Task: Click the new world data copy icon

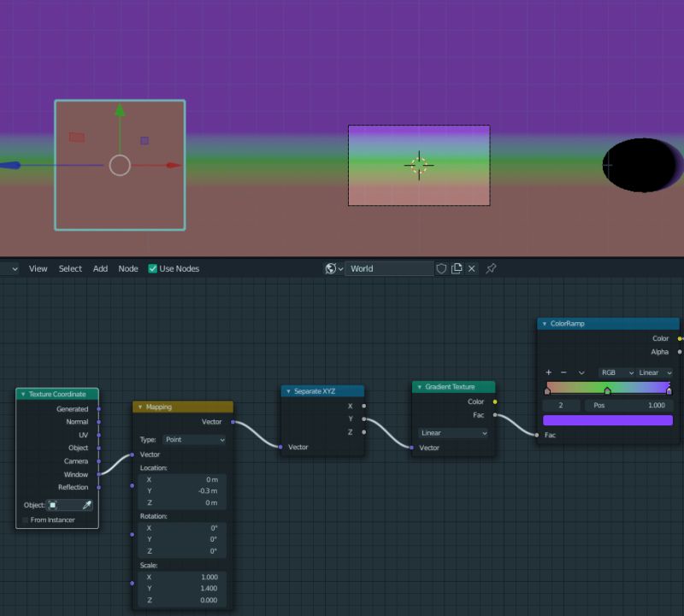Action: pos(457,268)
